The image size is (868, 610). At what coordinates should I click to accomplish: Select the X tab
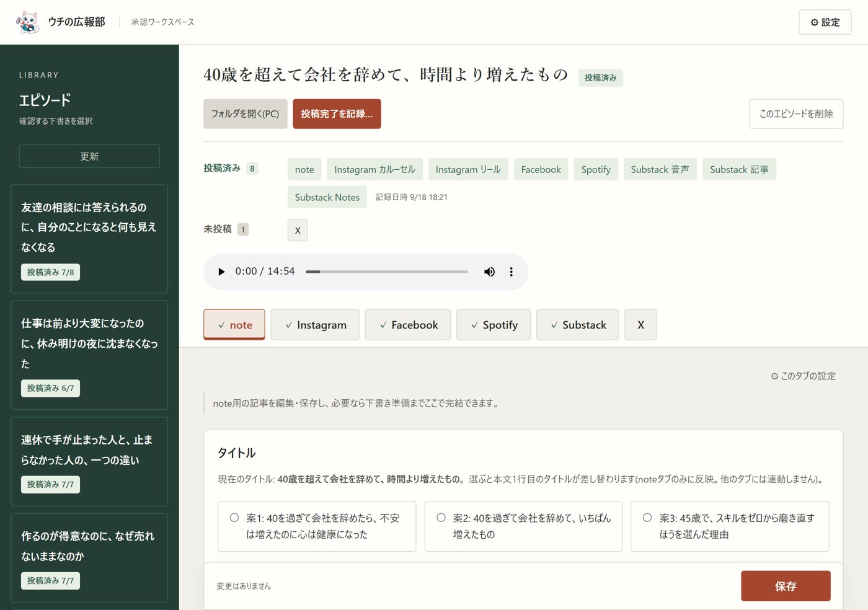point(640,325)
